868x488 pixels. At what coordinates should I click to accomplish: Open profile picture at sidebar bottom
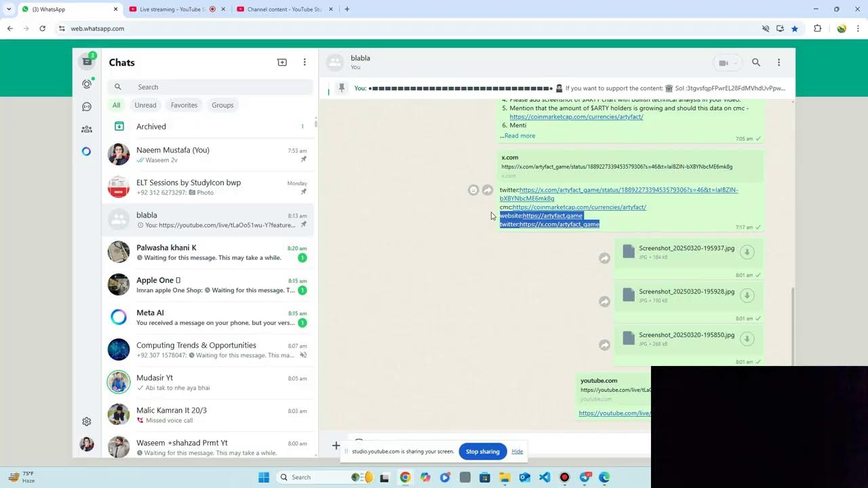tap(87, 444)
